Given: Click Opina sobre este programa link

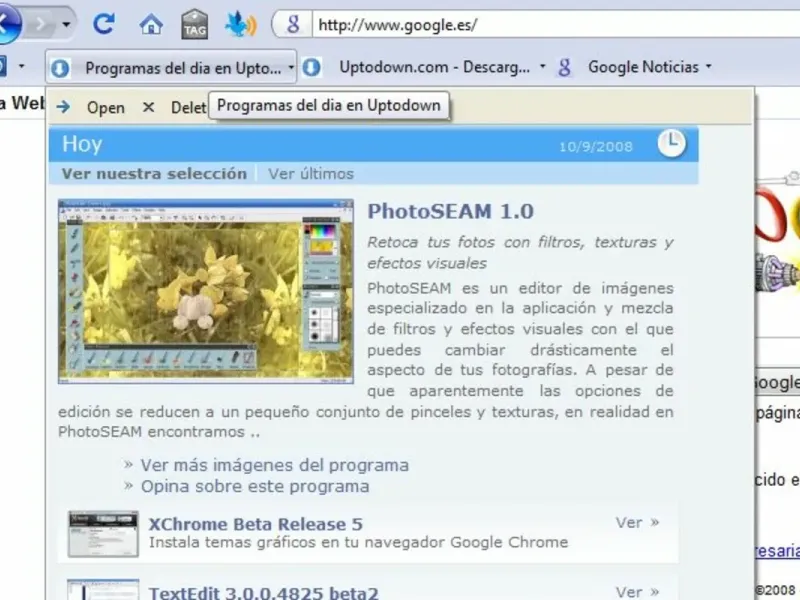Looking at the screenshot, I should (x=255, y=486).
